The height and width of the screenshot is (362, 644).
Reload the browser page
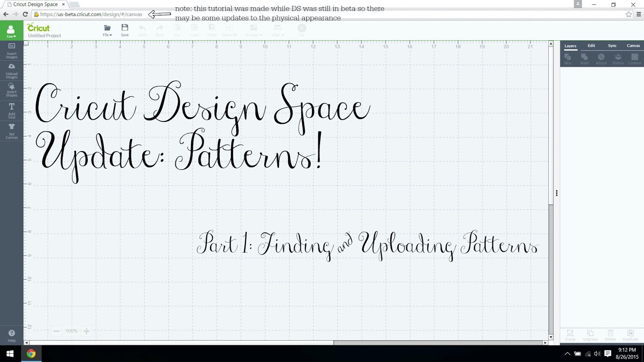pyautogui.click(x=25, y=14)
